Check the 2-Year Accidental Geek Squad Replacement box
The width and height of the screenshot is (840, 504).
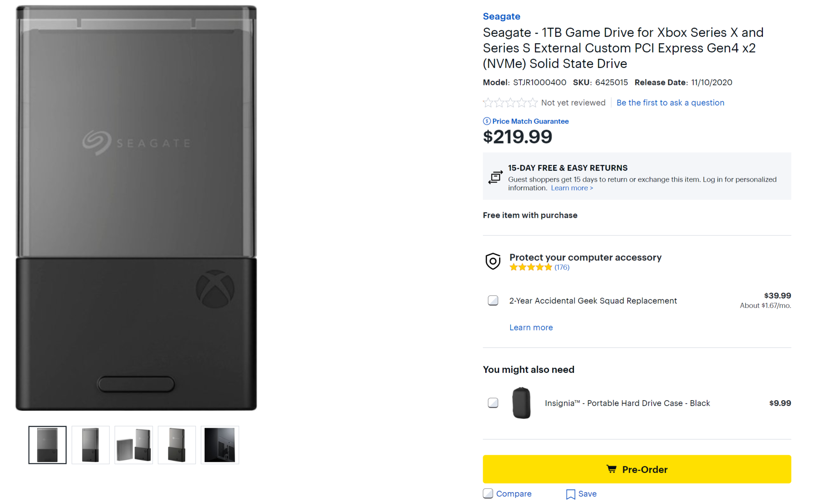pos(493,301)
